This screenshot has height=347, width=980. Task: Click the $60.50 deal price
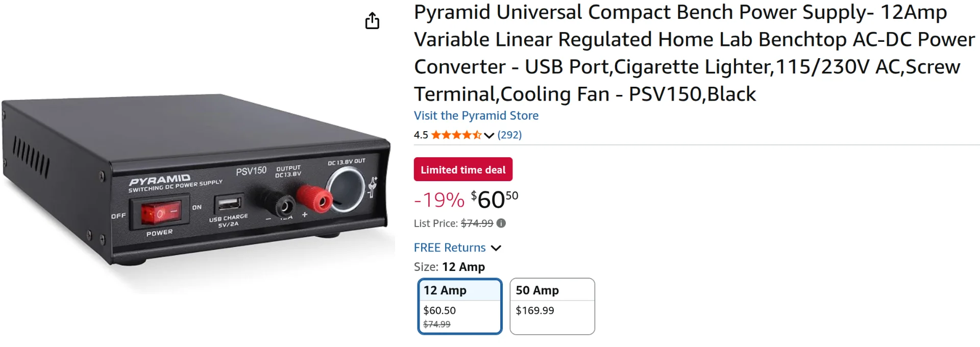click(x=494, y=199)
